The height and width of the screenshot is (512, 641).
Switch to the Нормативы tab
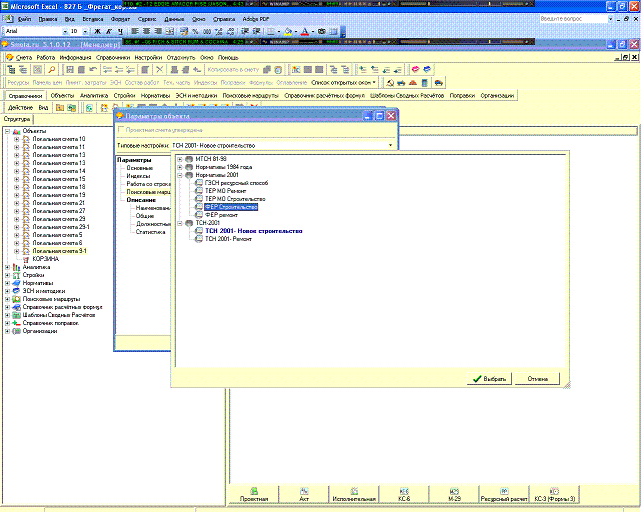tap(155, 95)
